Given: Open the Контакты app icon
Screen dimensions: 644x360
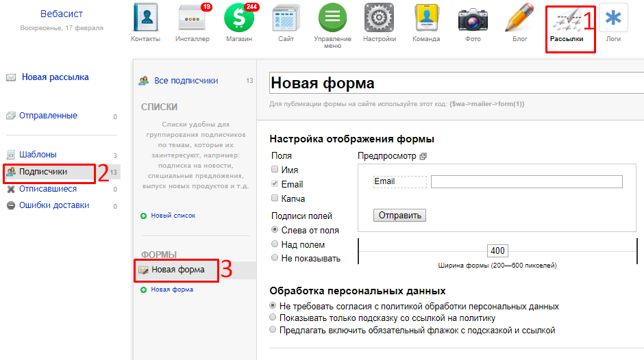Looking at the screenshot, I should tap(145, 18).
